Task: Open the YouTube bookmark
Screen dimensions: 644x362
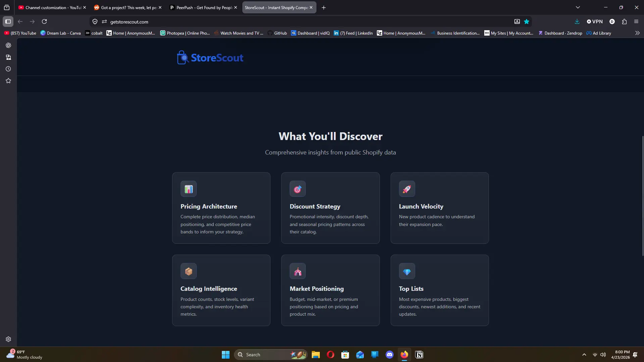Action: [20, 33]
